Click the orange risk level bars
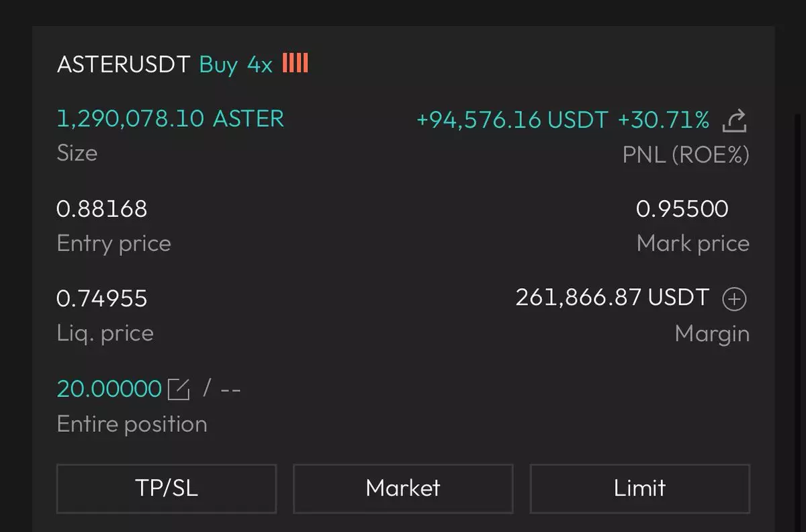Viewport: 806px width, 532px height. (295, 64)
